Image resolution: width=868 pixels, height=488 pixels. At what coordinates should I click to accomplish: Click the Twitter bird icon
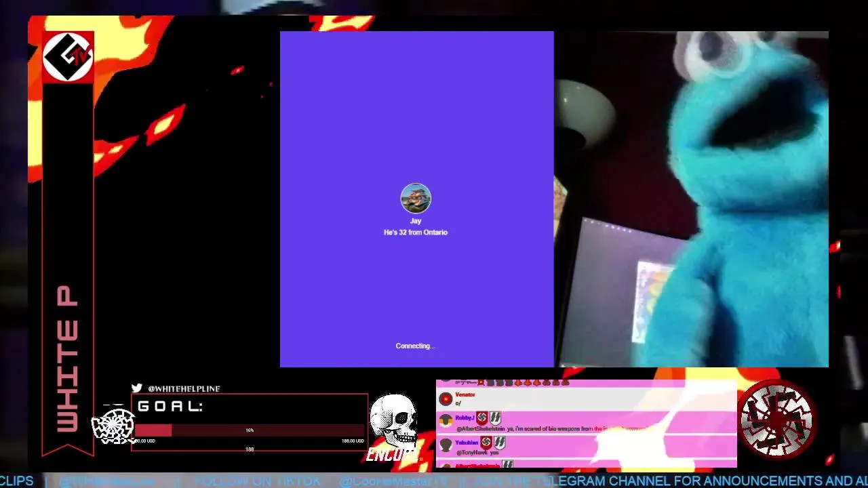137,388
